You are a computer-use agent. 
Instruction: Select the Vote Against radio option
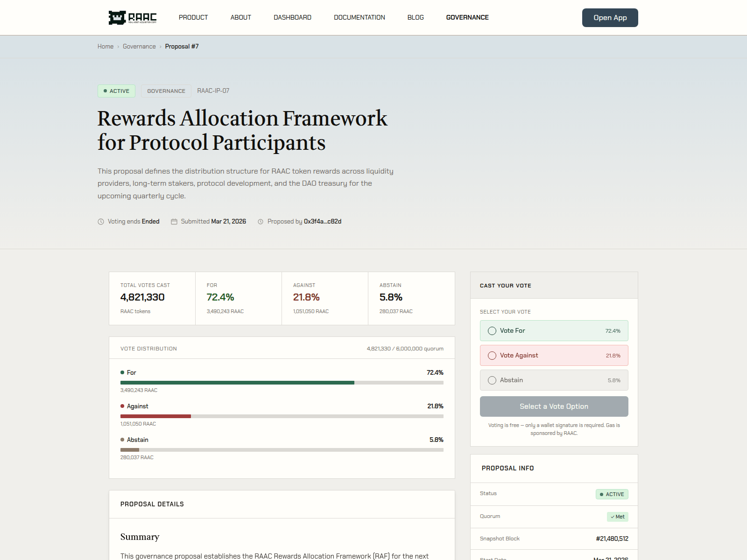(492, 356)
